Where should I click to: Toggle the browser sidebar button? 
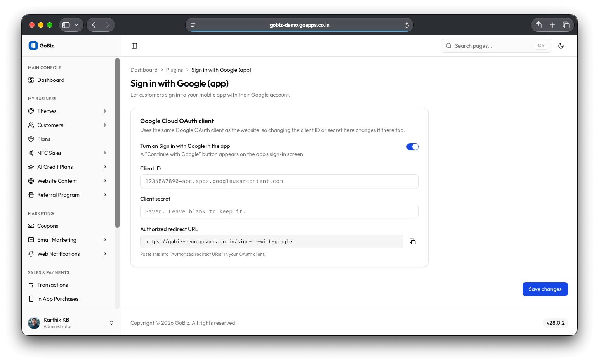66,25
